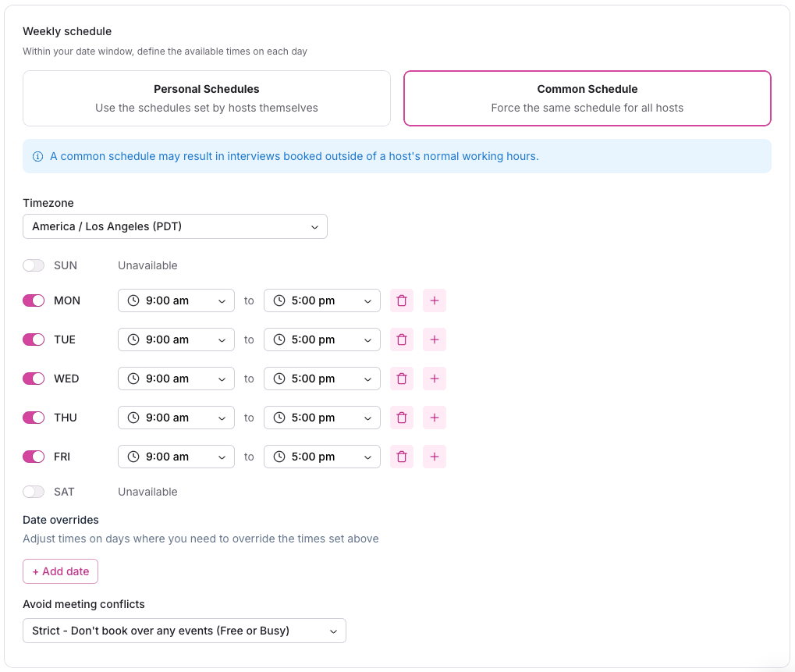
Task: Click the Add date button
Action: coord(60,571)
